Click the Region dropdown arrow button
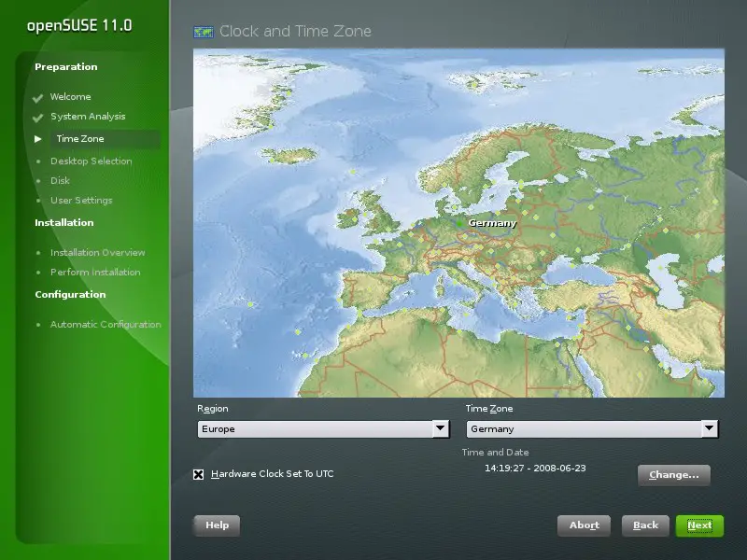Screen dimensions: 747x560 pos(441,428)
